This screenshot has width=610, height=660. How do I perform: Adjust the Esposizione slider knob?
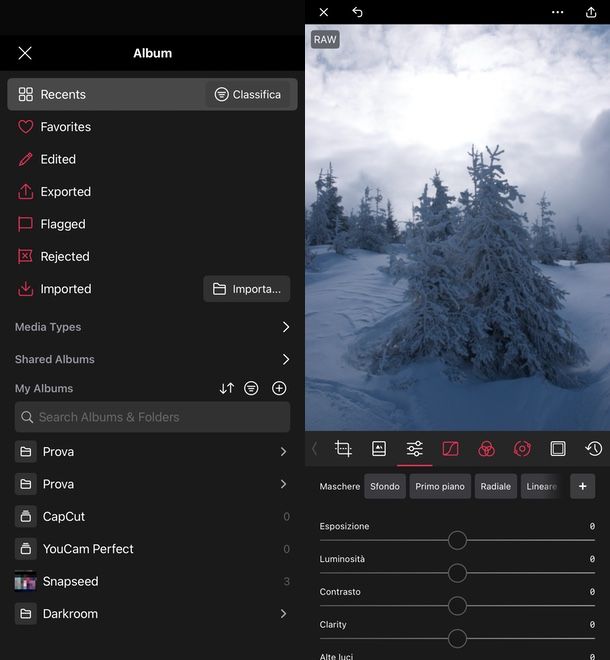(457, 540)
